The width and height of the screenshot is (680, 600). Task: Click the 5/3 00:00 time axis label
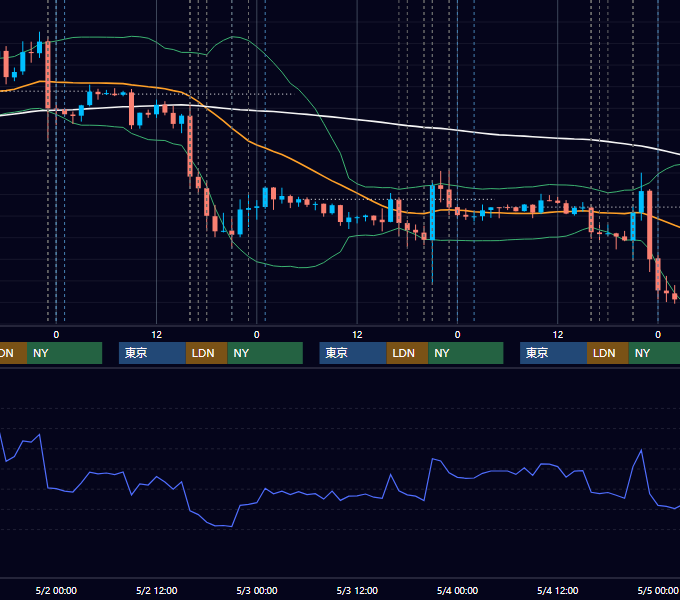[x=257, y=590]
